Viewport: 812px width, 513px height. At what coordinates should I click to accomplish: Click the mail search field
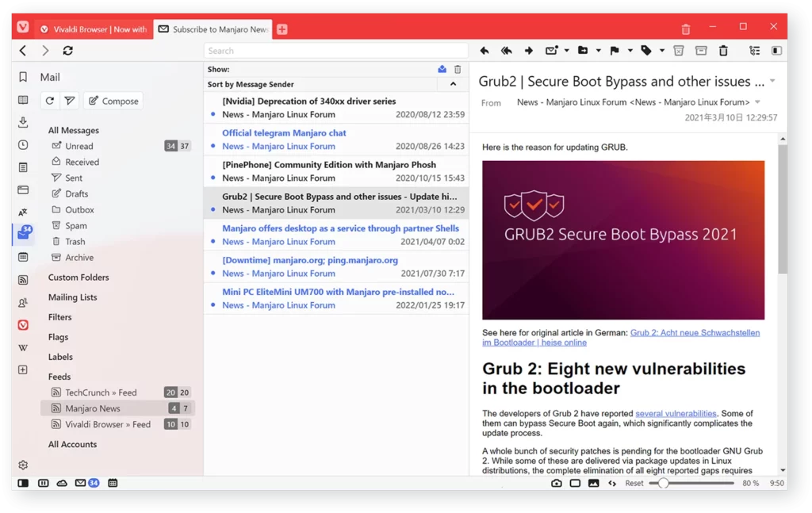(x=336, y=51)
